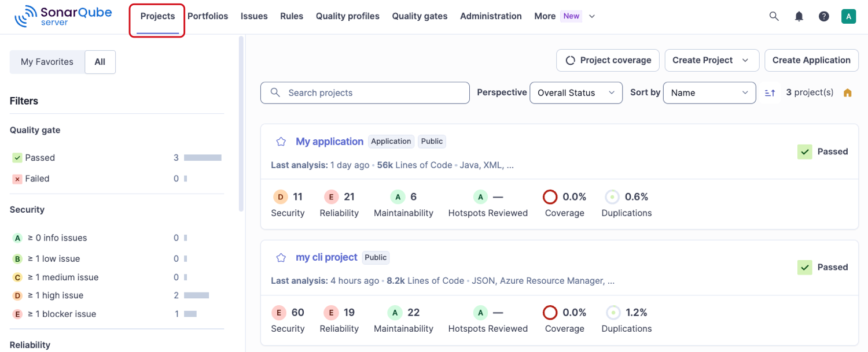Click my cli project 22 maintainability issues
868x352 pixels.
click(x=414, y=313)
